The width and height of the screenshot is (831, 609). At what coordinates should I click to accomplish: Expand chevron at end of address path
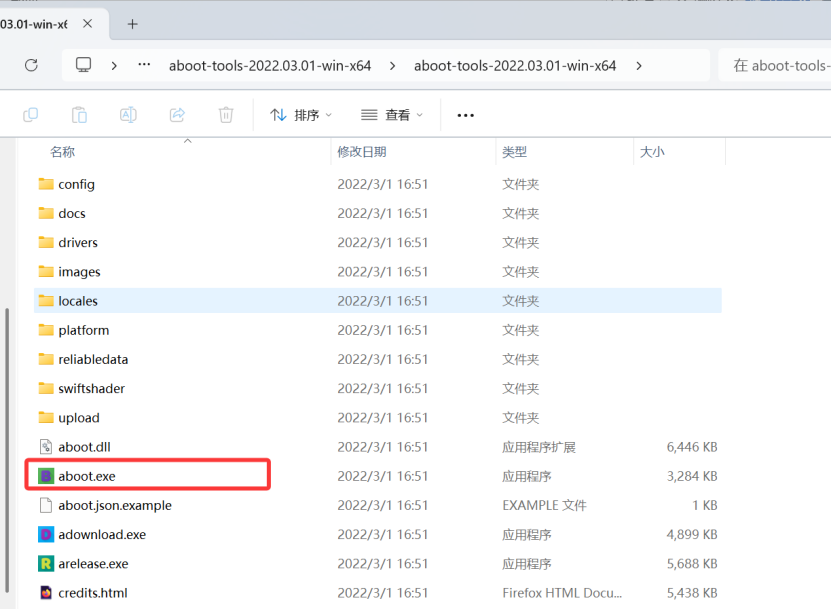[639, 66]
